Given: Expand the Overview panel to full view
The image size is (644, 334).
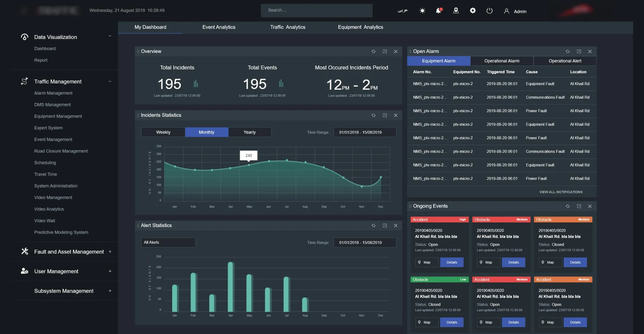Looking at the screenshot, I should [x=385, y=52].
